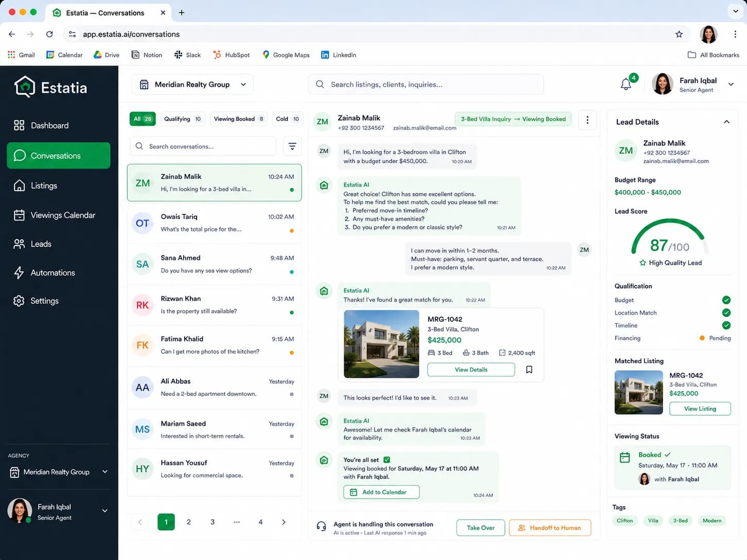
Task: Select the Qualifying filter tab
Action: tap(183, 119)
